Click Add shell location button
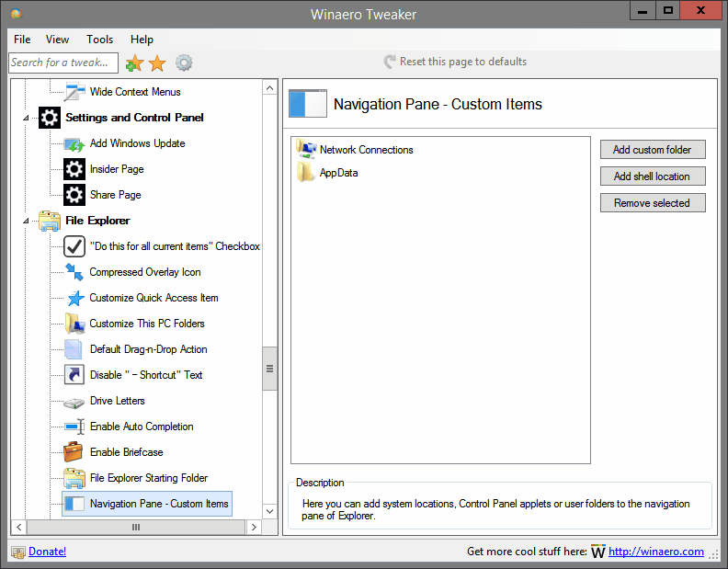Viewport: 728px width, 569px height. click(653, 176)
